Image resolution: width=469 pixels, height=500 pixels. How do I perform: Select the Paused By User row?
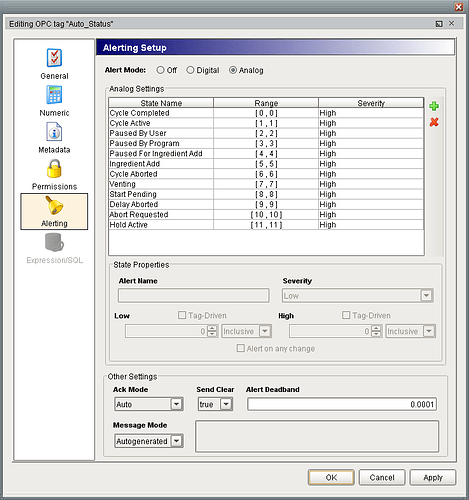coord(266,133)
